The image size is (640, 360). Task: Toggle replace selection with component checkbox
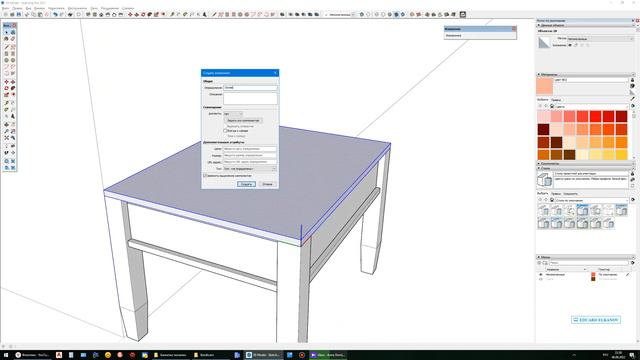point(205,176)
